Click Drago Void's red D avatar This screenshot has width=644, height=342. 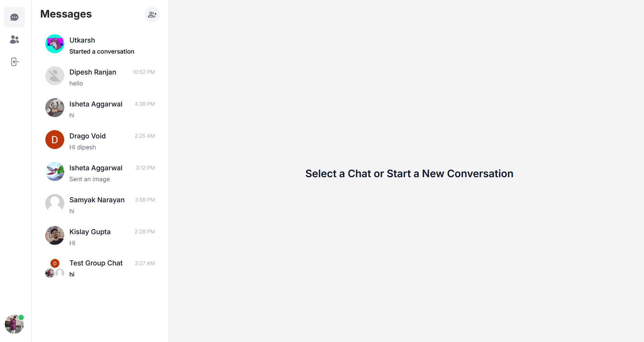point(55,140)
